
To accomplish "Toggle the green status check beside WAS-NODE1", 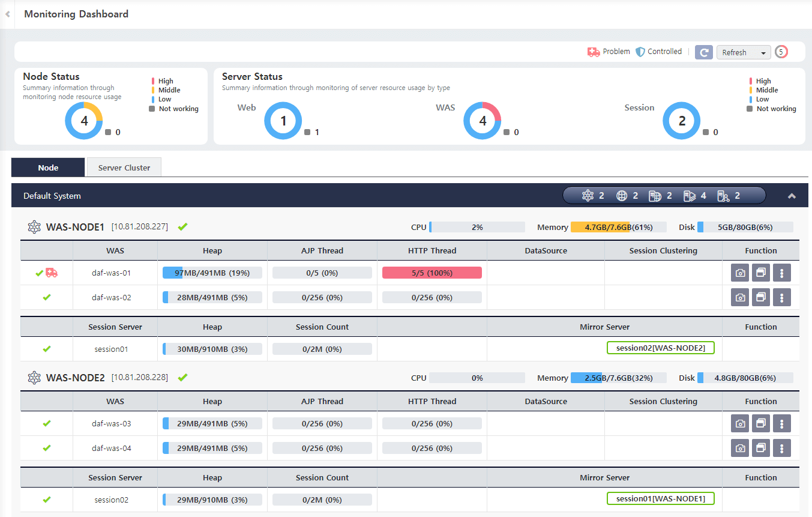I will coord(182,226).
